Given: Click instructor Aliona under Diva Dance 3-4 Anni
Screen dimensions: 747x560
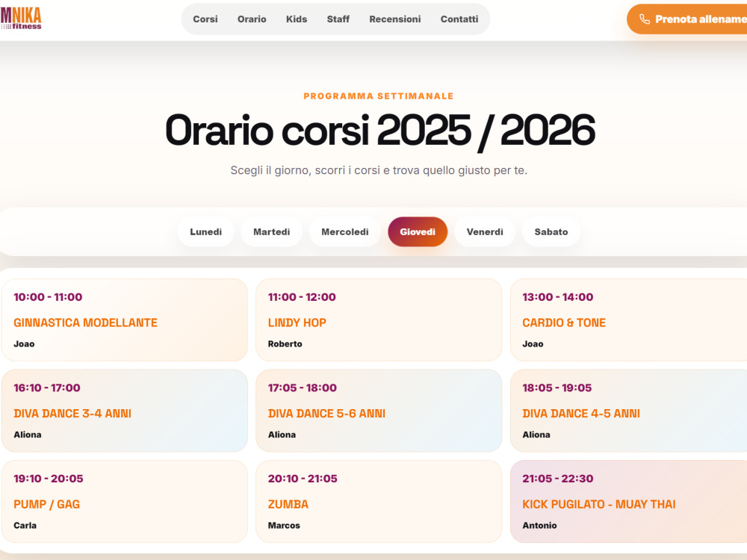Looking at the screenshot, I should point(28,435).
